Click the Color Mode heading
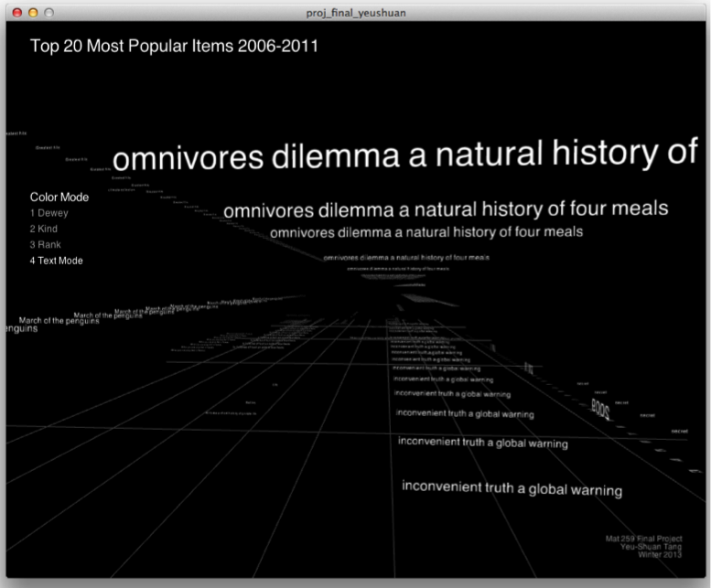This screenshot has height=588, width=711. coord(59,197)
